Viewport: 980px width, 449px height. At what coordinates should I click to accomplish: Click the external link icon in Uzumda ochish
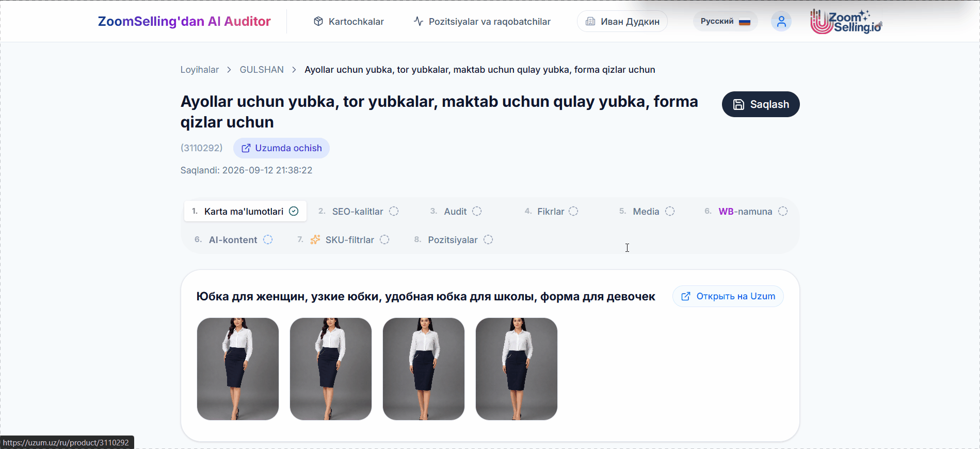click(246, 148)
